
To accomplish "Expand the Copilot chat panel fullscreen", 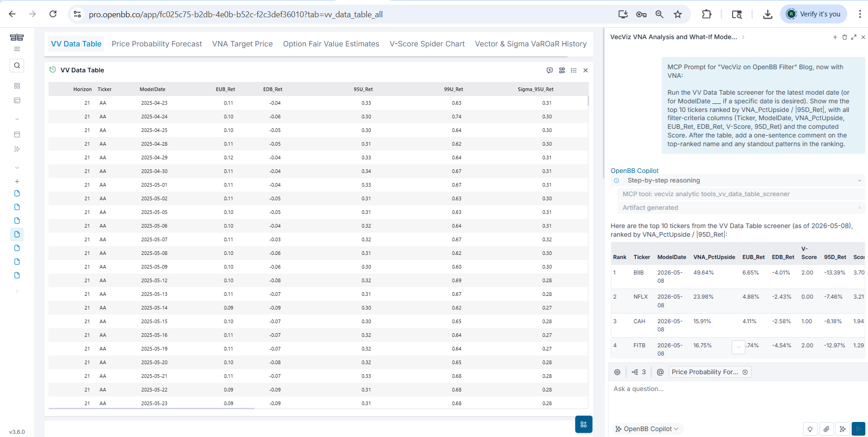I will (x=854, y=37).
